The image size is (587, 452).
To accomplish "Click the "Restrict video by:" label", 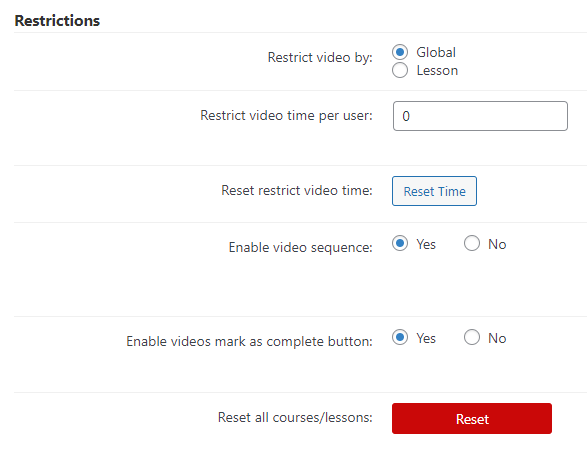I will pyautogui.click(x=320, y=57).
